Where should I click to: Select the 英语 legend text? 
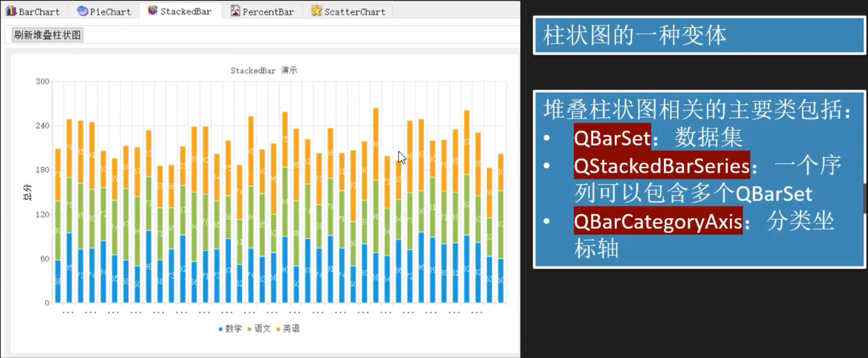tap(291, 329)
